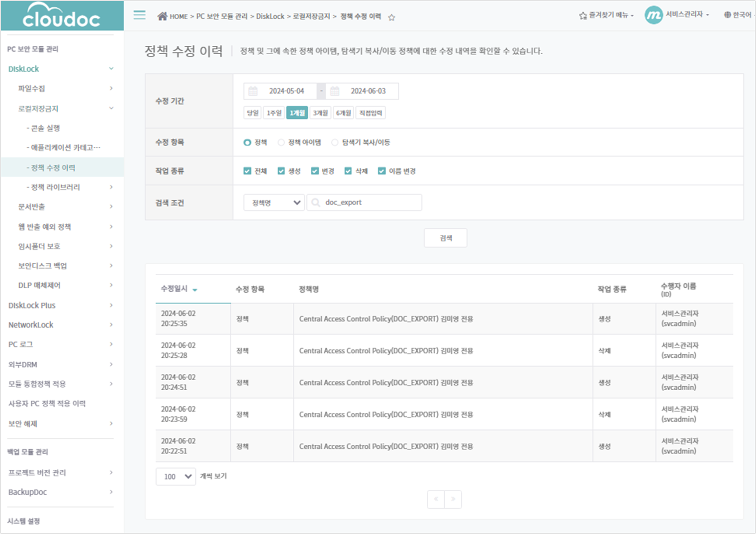
Task: Open the 웹 반출 예외 정책 menu
Action: pyautogui.click(x=45, y=226)
